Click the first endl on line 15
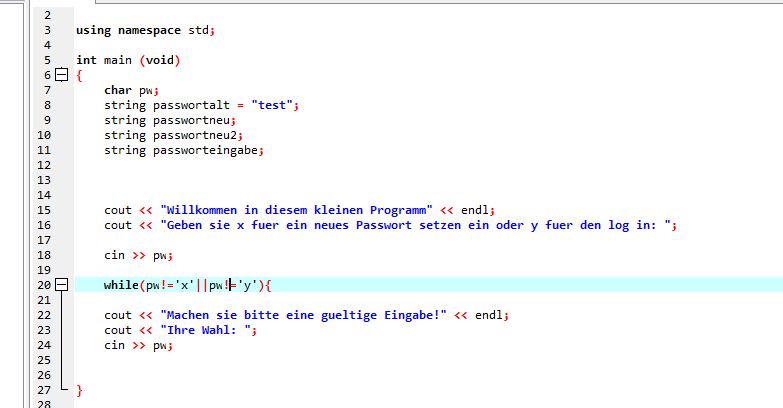The width and height of the screenshot is (783, 408). tap(475, 210)
